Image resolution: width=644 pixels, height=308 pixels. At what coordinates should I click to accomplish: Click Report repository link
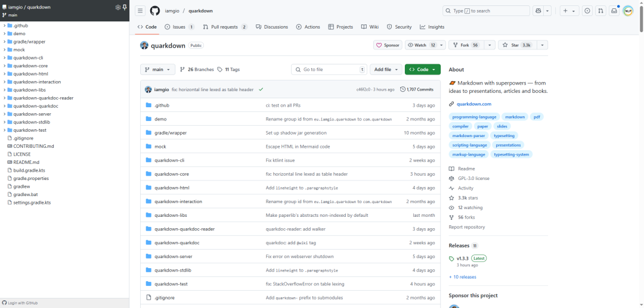466,227
